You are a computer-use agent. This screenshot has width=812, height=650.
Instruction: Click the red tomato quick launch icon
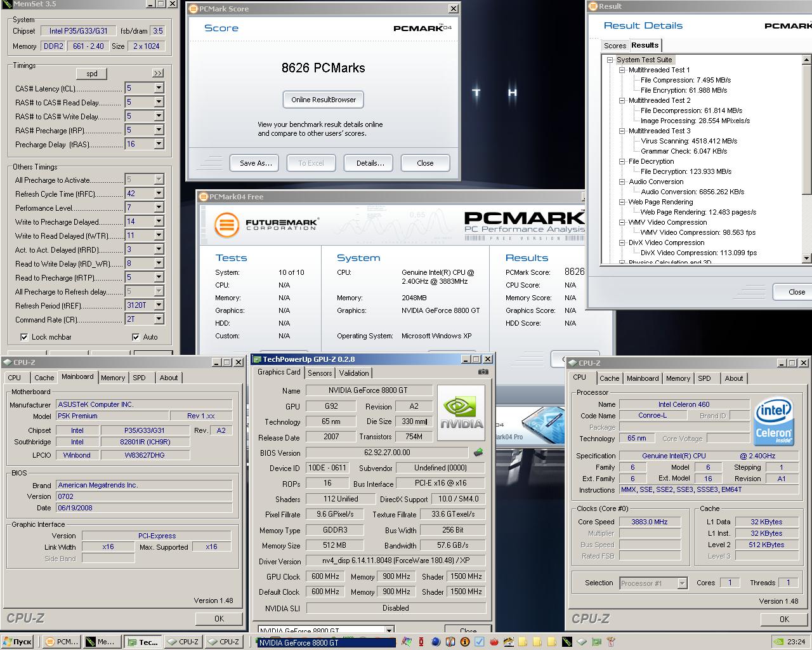coord(494,642)
